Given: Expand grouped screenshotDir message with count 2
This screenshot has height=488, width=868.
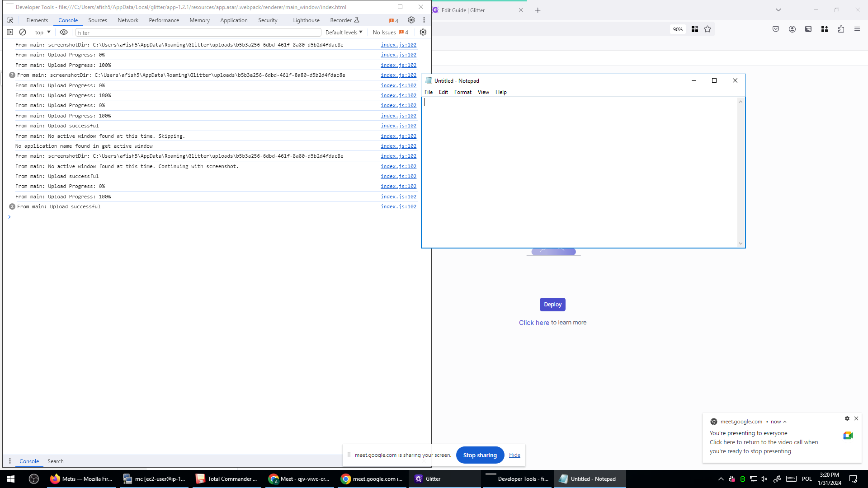Looking at the screenshot, I should coord(12,75).
